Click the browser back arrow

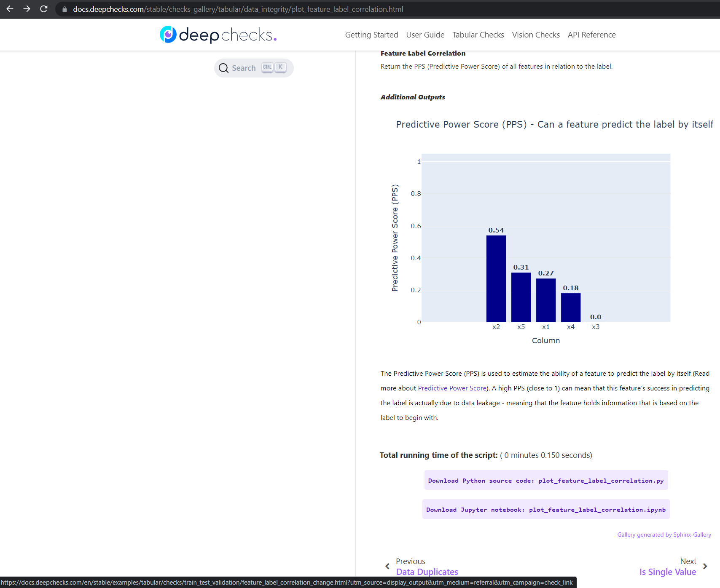point(9,9)
